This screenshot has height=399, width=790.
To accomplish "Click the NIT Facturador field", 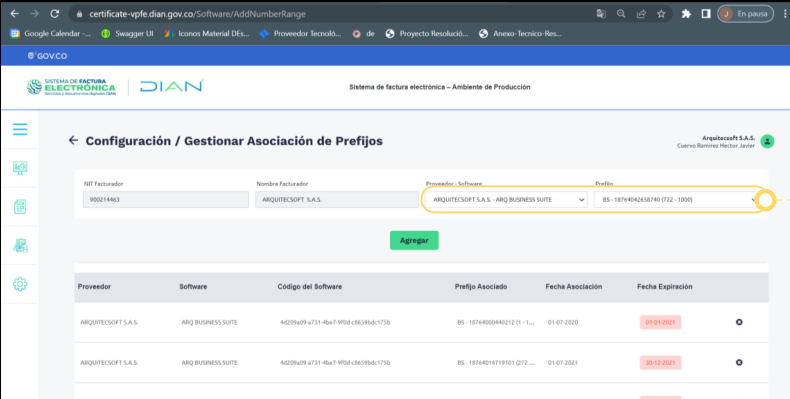I will pyautogui.click(x=166, y=200).
